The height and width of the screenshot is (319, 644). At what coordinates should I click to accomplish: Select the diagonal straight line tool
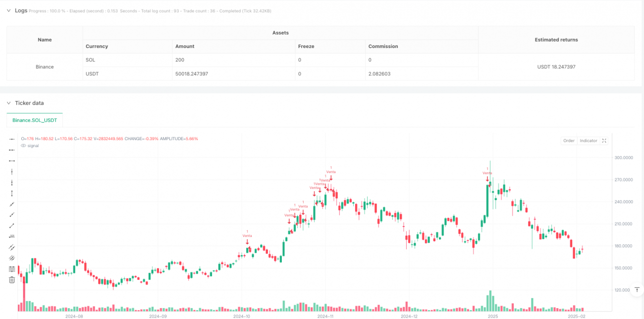coord(12,204)
